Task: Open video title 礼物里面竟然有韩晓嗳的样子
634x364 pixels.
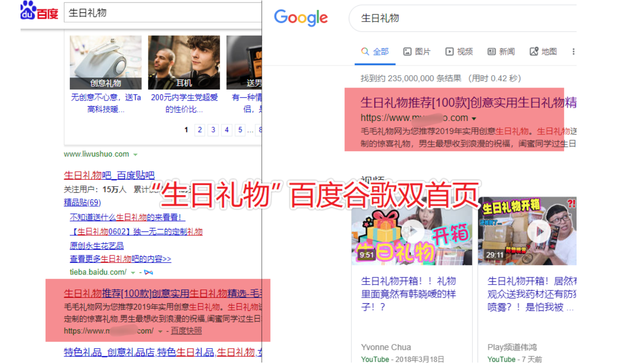Action: (x=408, y=294)
